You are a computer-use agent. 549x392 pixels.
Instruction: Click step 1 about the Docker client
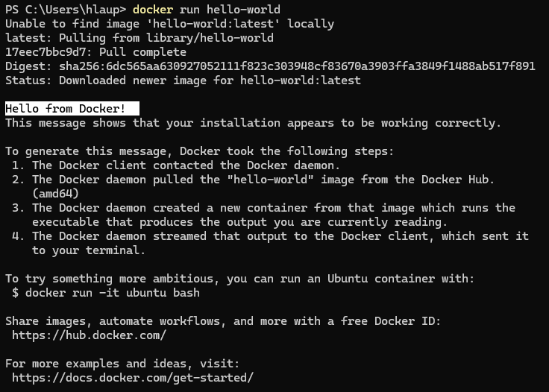coord(179,165)
